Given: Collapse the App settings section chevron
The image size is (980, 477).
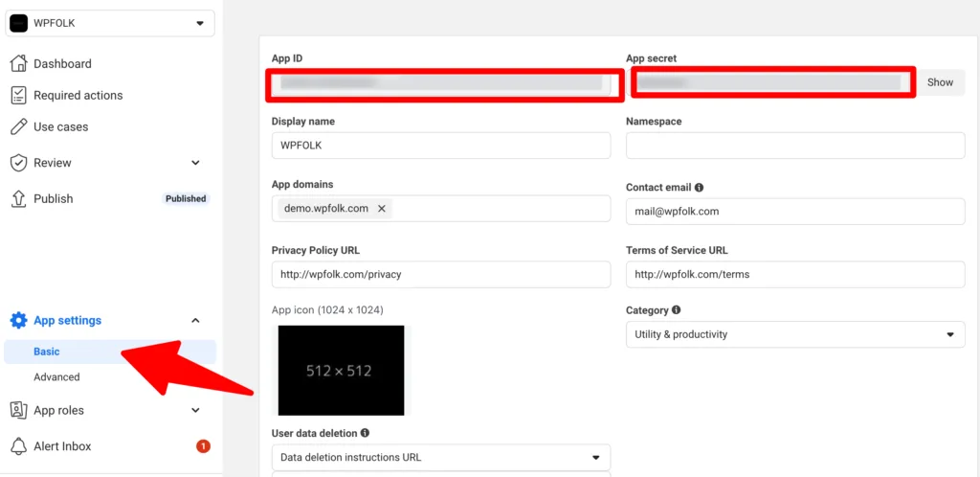Looking at the screenshot, I should click(195, 321).
